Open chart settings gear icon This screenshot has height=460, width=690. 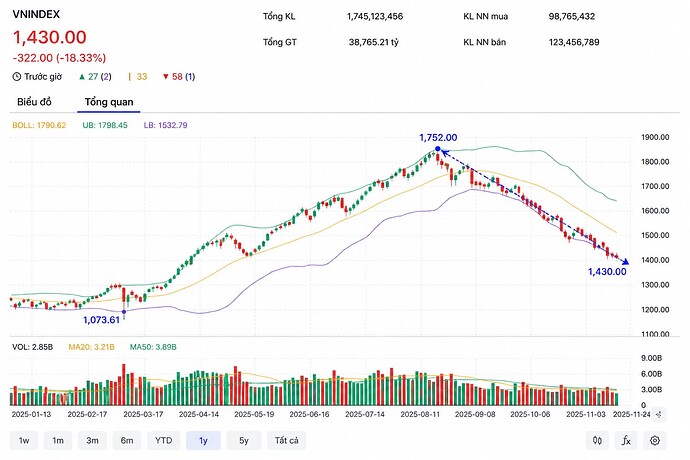[x=655, y=440]
